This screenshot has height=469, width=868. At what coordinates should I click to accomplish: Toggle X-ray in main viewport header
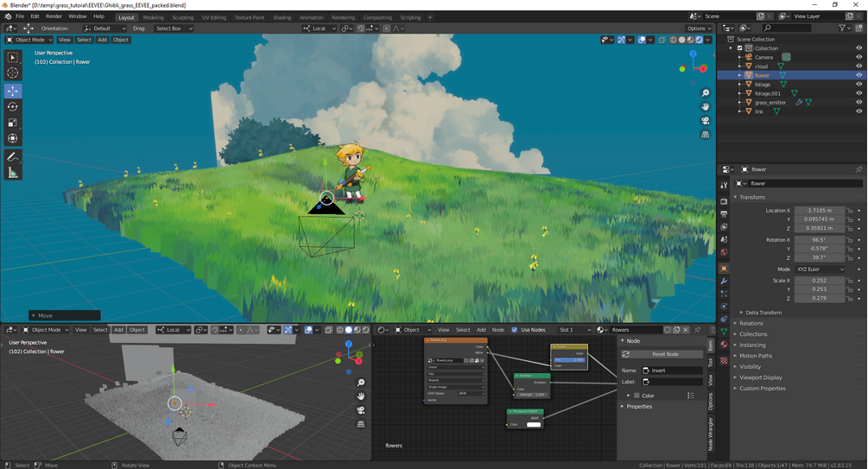(x=662, y=40)
